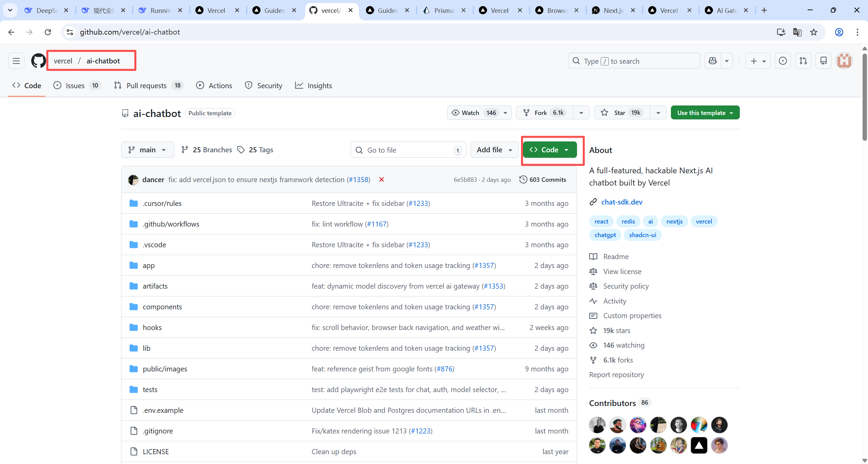Switch to the Issues tab

(77, 85)
